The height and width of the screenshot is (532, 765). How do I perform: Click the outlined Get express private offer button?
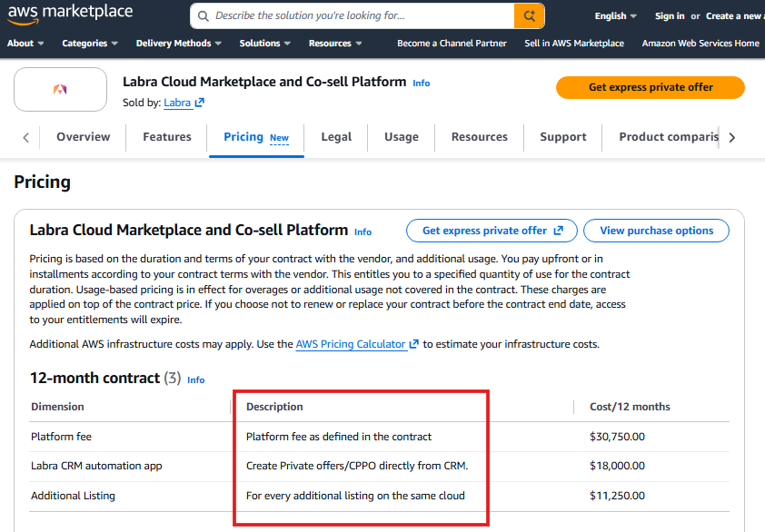tap(492, 231)
